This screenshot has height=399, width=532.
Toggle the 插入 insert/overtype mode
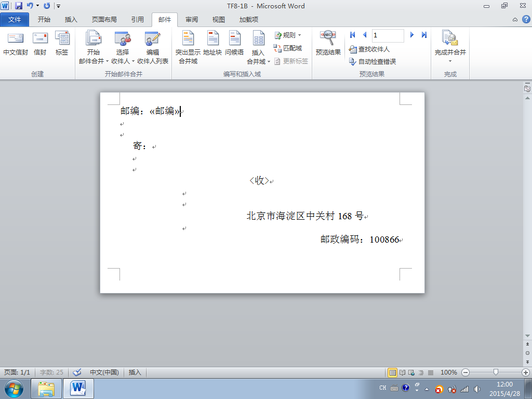coord(135,373)
